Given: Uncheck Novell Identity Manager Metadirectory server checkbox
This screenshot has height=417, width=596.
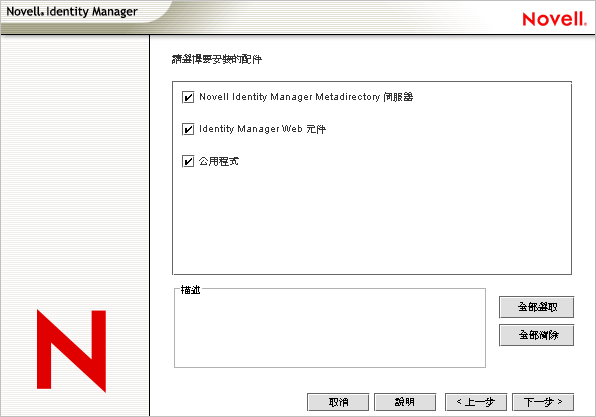Looking at the screenshot, I should pos(188,97).
